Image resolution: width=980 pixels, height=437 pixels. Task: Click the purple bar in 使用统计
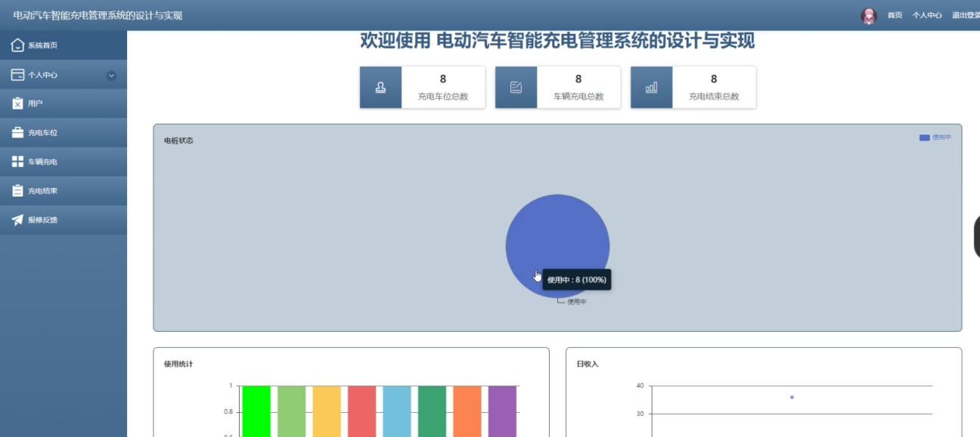point(502,411)
